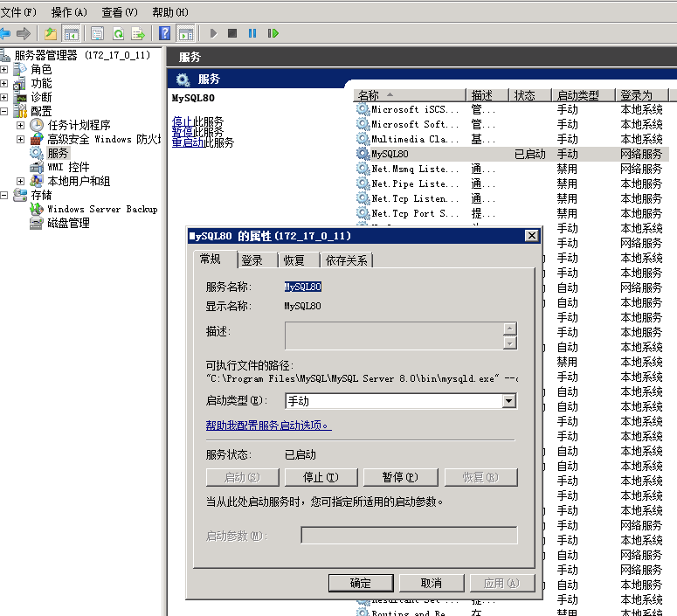The width and height of the screenshot is (677, 616).
Task: Select the Net.Msmq Liste service row
Action: (x=512, y=169)
